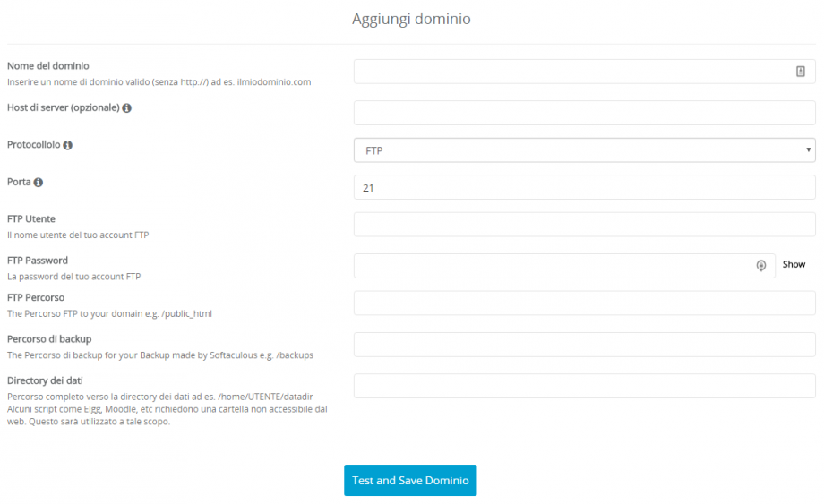Show the FTP password

click(x=794, y=265)
